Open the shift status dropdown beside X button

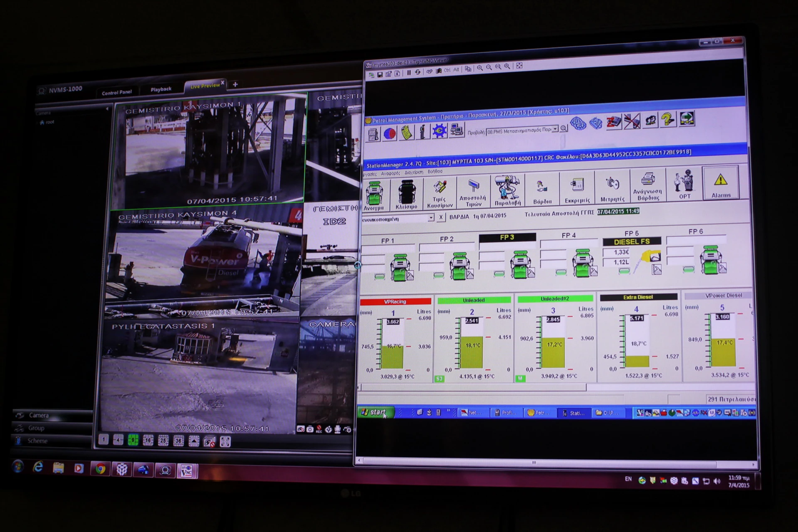point(431,218)
